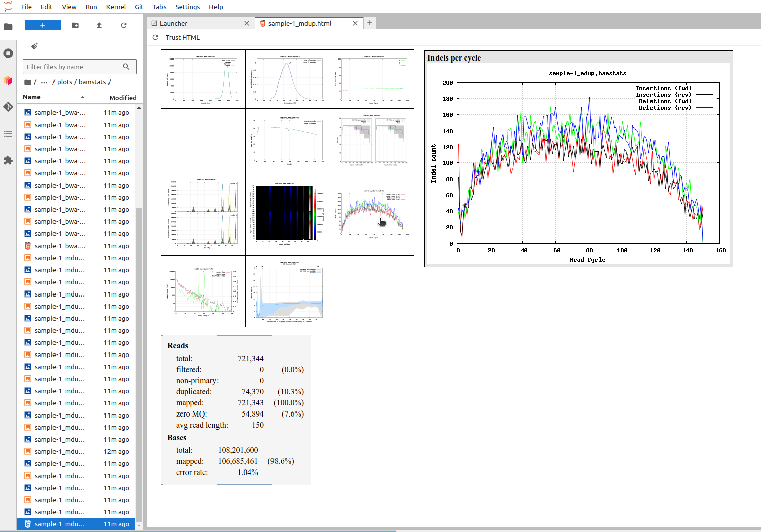This screenshot has width=761, height=532.
Task: Click the plus button next to tabs
Action: [370, 23]
